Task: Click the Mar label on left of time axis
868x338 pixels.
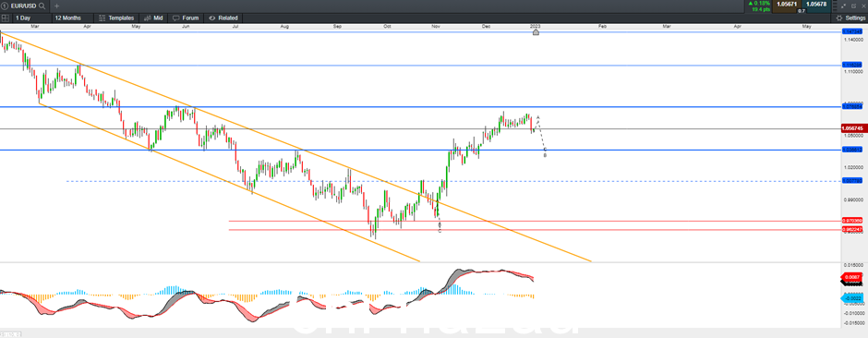Action: point(35,26)
